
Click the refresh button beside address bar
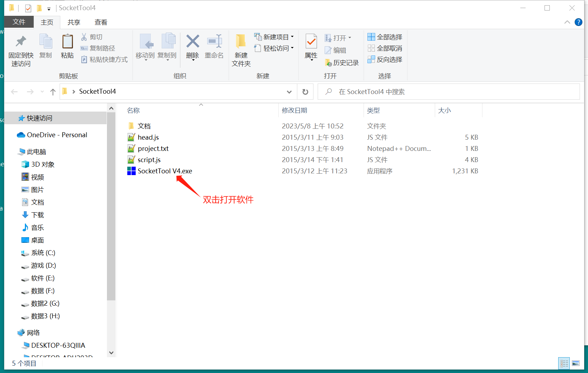[305, 92]
